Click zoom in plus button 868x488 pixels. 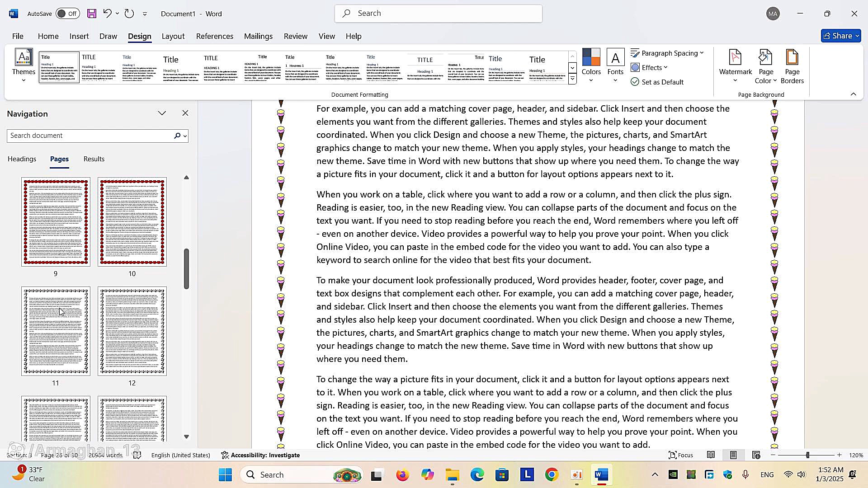tap(840, 455)
